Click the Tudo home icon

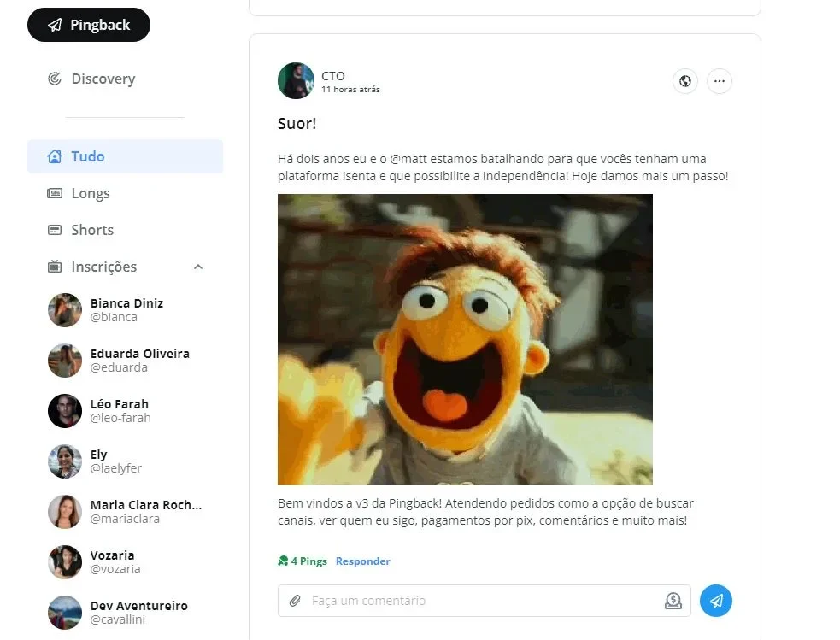[55, 156]
